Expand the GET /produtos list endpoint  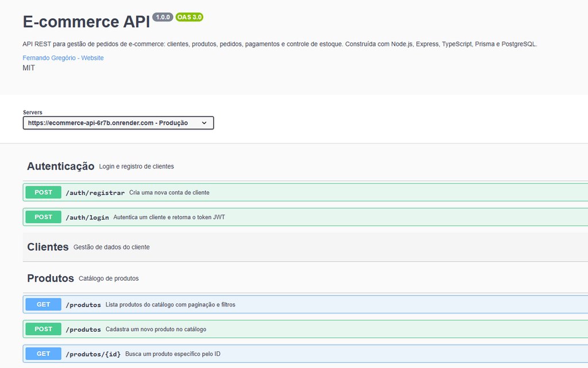coord(305,305)
